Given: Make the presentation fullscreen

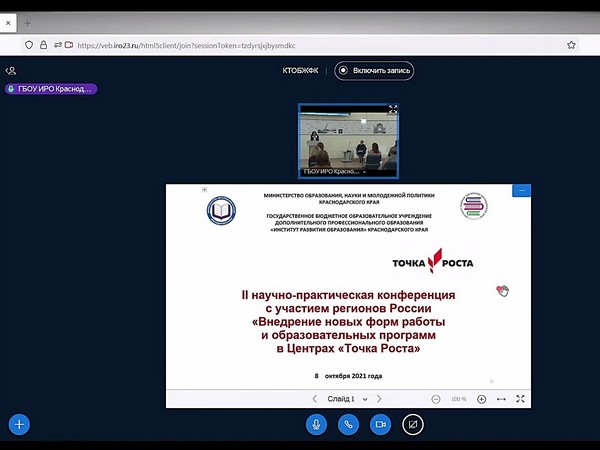Looking at the screenshot, I should (520, 399).
